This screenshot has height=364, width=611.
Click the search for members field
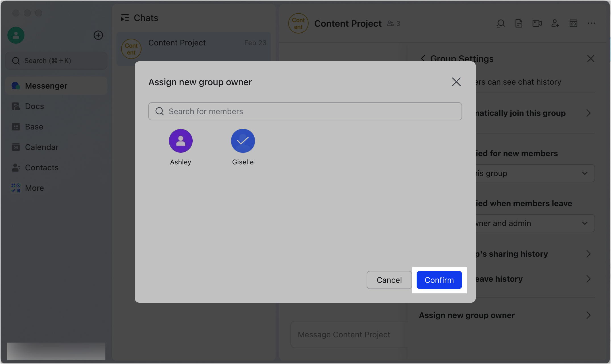(x=305, y=111)
